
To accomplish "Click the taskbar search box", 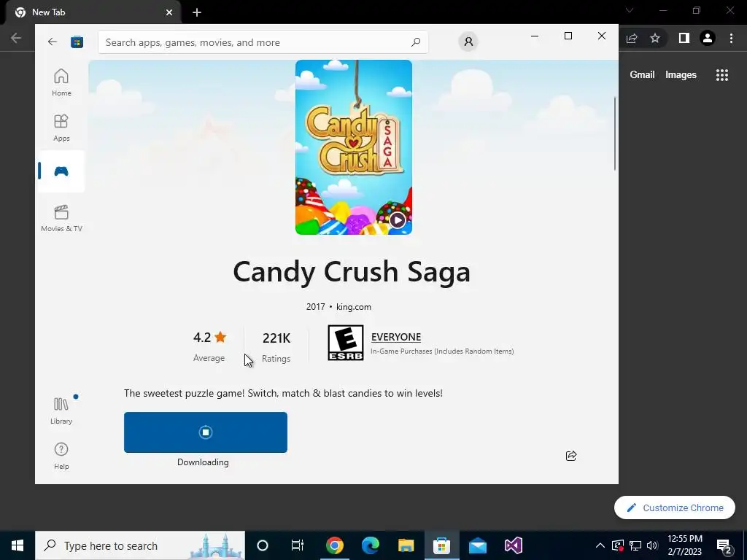I will (140, 545).
